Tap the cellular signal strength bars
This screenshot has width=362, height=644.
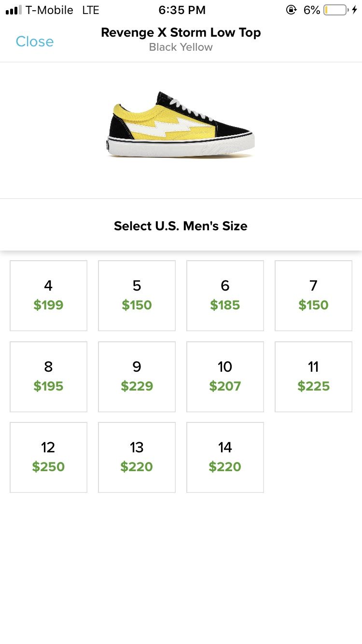pyautogui.click(x=14, y=10)
